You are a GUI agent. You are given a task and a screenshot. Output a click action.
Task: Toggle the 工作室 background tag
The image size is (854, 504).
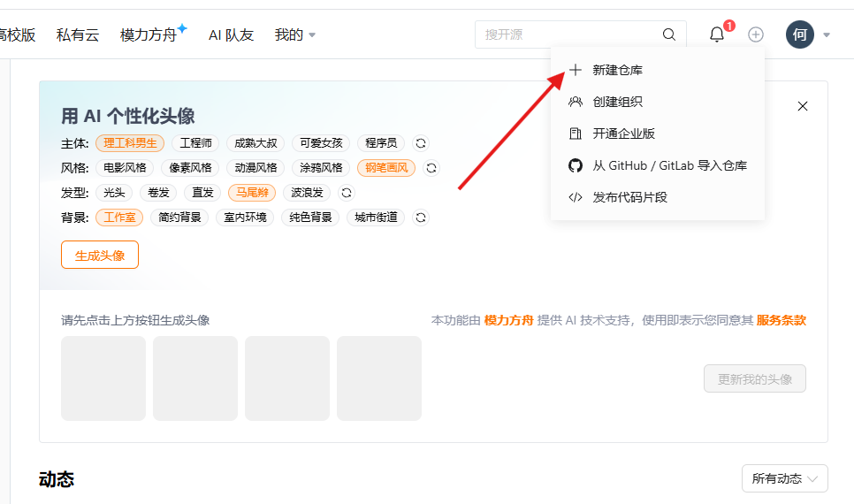pyautogui.click(x=119, y=218)
